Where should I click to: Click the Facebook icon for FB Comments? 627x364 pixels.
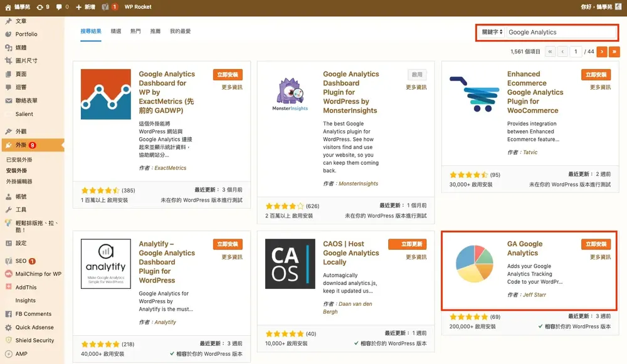click(x=8, y=314)
